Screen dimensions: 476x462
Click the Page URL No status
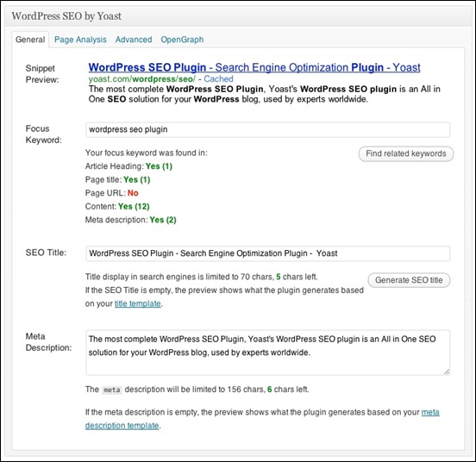click(133, 193)
